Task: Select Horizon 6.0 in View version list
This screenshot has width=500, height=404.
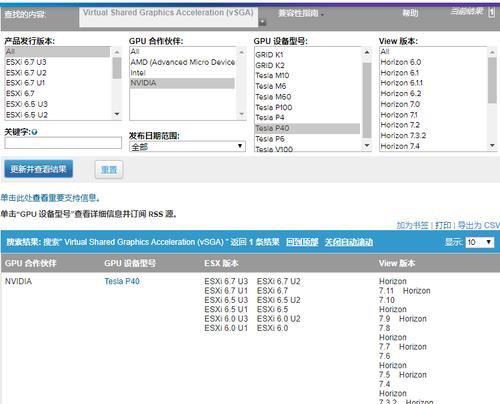Action: (433, 62)
